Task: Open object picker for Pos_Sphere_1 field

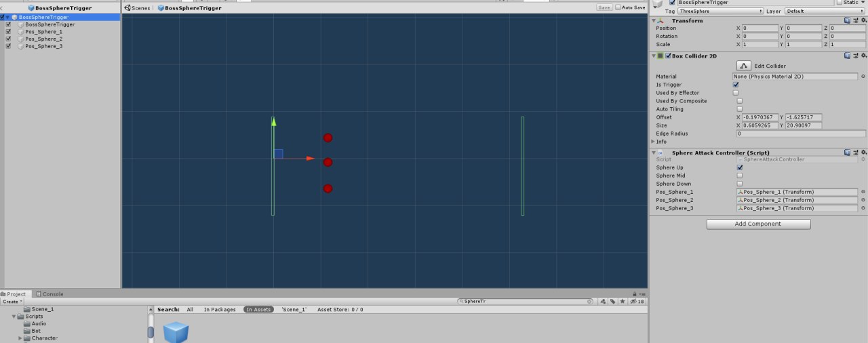Action: (x=863, y=192)
